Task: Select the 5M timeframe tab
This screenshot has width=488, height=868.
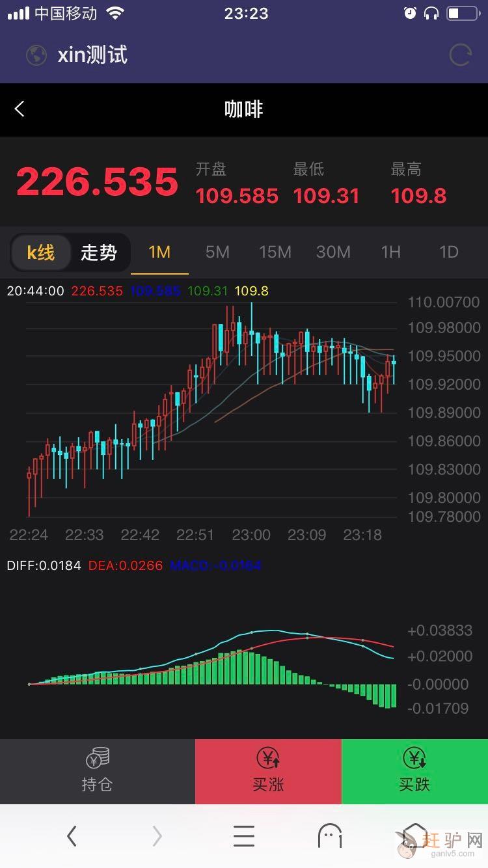Action: pyautogui.click(x=217, y=252)
